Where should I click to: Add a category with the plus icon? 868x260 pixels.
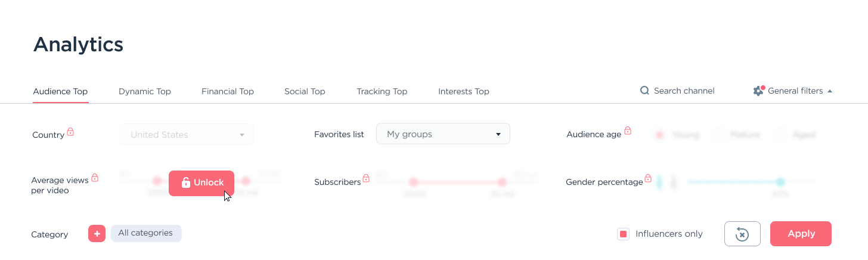(97, 234)
